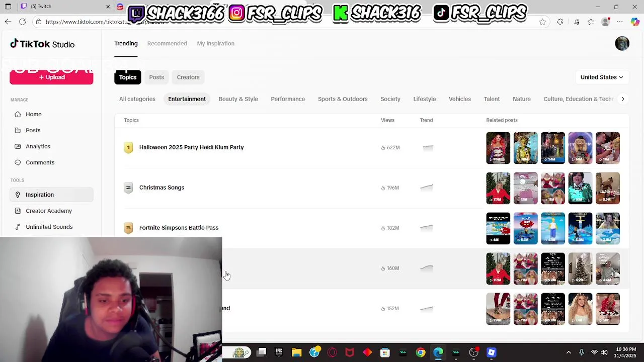Click the 160M views value
This screenshot has height=362, width=644.
390,268
